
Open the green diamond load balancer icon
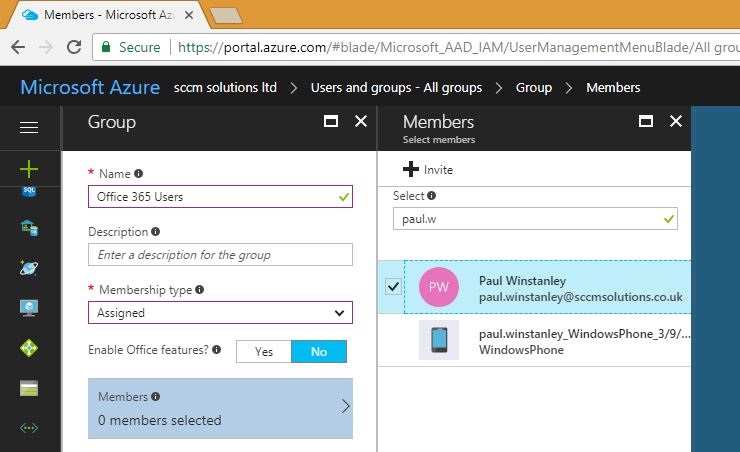[29, 348]
